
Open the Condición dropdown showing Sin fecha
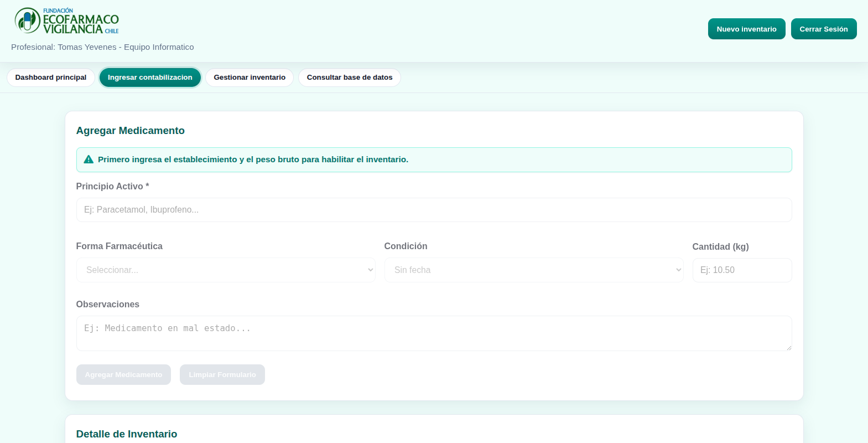coord(533,270)
